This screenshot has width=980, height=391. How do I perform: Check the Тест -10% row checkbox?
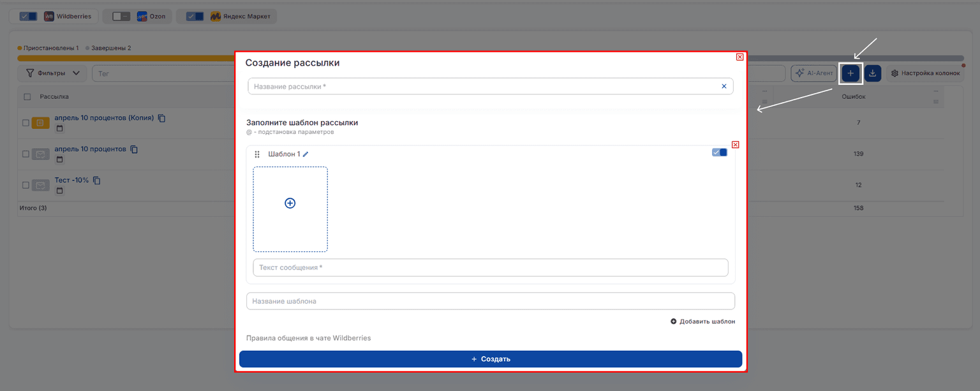click(26, 185)
